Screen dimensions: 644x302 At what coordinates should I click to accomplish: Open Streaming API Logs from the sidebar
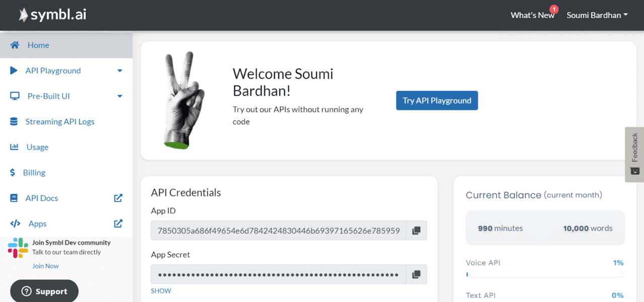[x=14, y=121]
